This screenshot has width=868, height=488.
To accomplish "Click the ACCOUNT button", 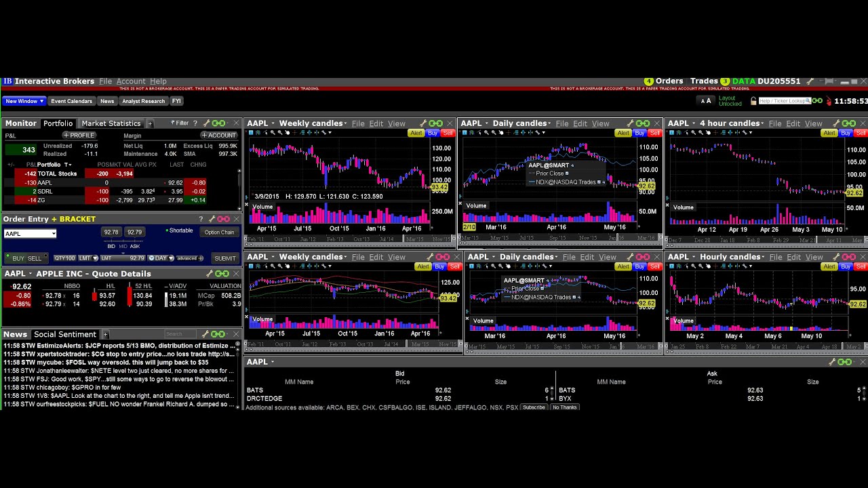I will click(x=219, y=135).
